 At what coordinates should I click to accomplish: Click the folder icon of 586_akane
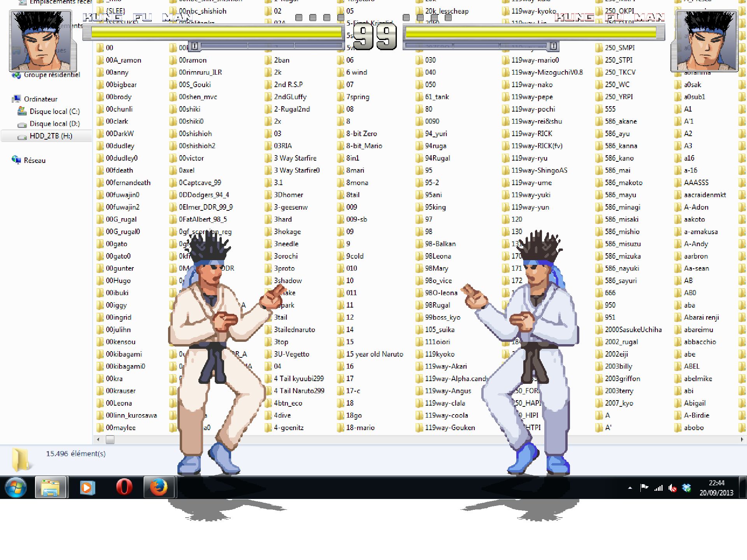tap(599, 121)
